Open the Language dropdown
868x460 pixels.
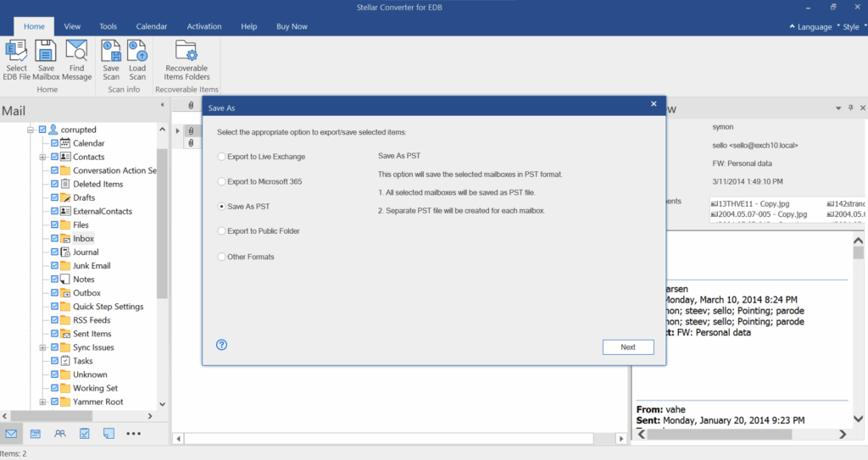(811, 26)
